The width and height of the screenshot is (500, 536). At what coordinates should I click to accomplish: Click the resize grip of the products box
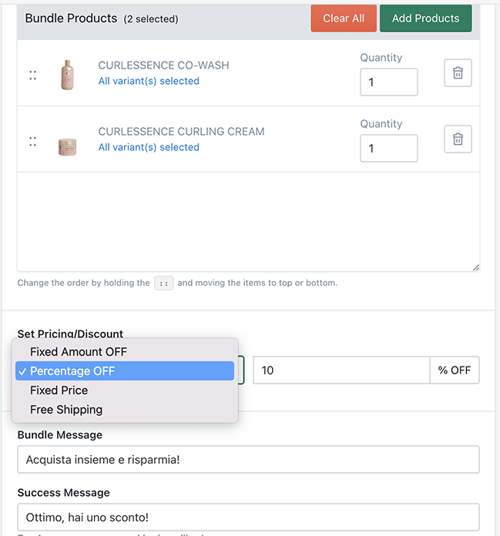click(x=476, y=268)
